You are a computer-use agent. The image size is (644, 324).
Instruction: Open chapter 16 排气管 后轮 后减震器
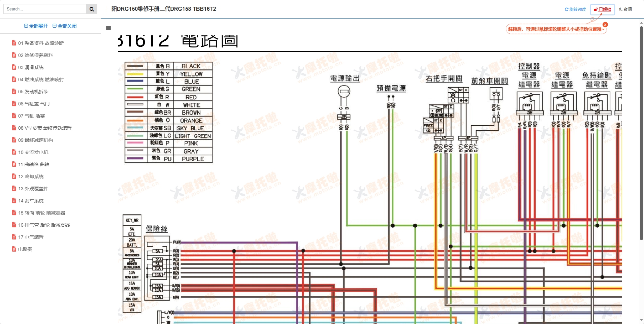pyautogui.click(x=44, y=225)
